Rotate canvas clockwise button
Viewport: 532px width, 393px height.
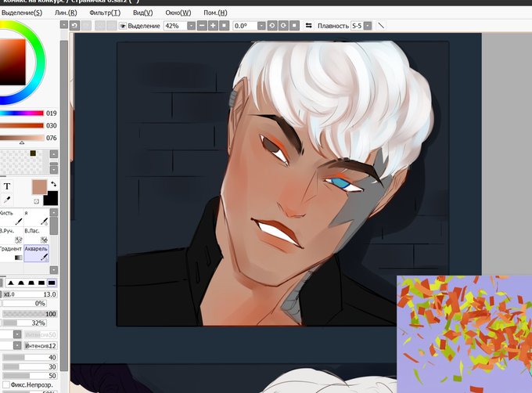click(x=283, y=26)
